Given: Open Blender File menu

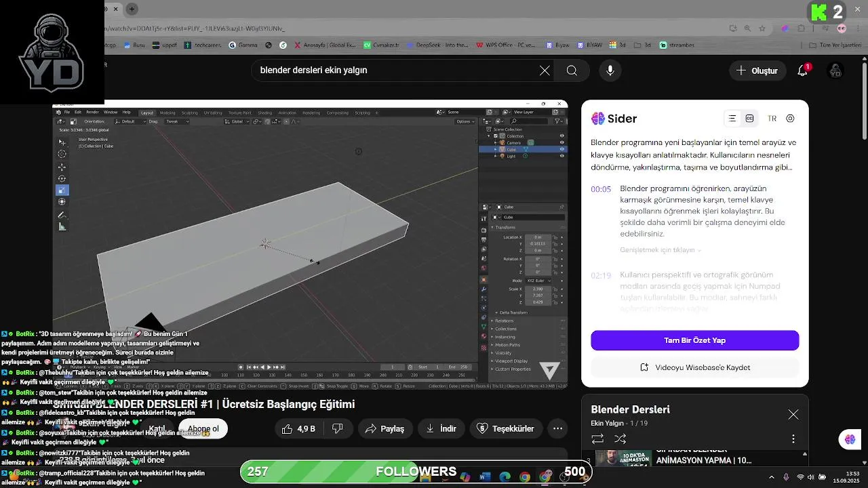Looking at the screenshot, I should (x=66, y=113).
